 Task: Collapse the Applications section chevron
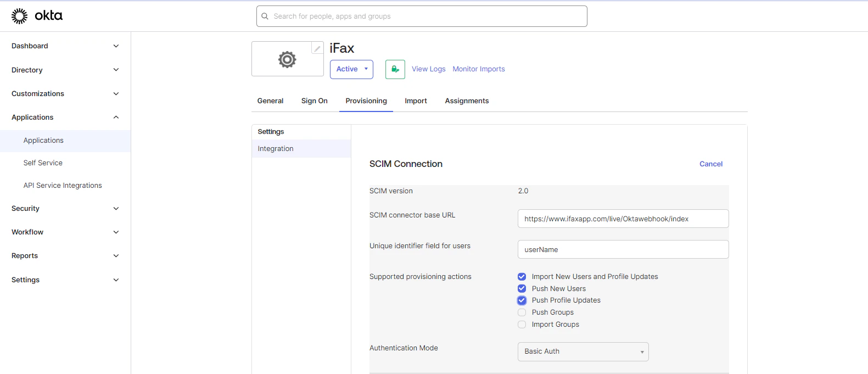116,118
